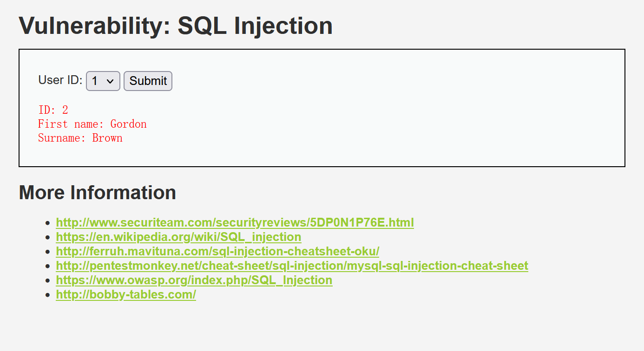Screen dimensions: 644x351
Task: Click the bullet beside the securiteam link
Action: click(x=47, y=223)
